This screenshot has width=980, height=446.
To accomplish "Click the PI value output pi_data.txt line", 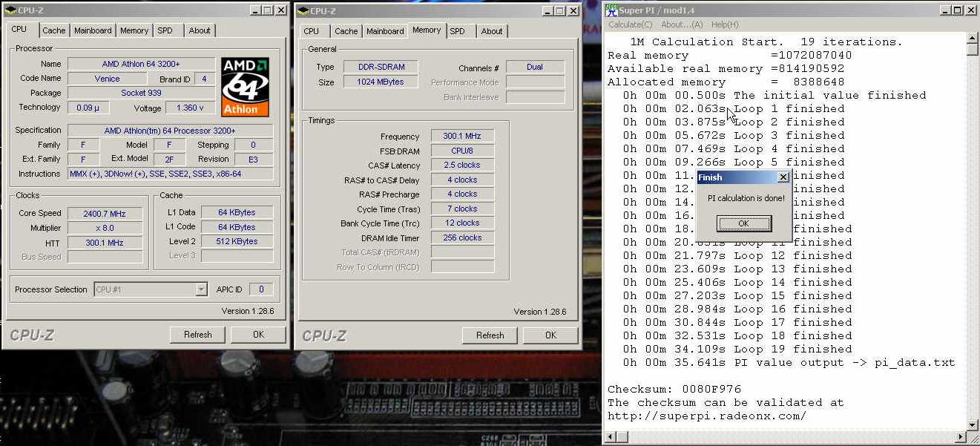I will click(x=789, y=362).
